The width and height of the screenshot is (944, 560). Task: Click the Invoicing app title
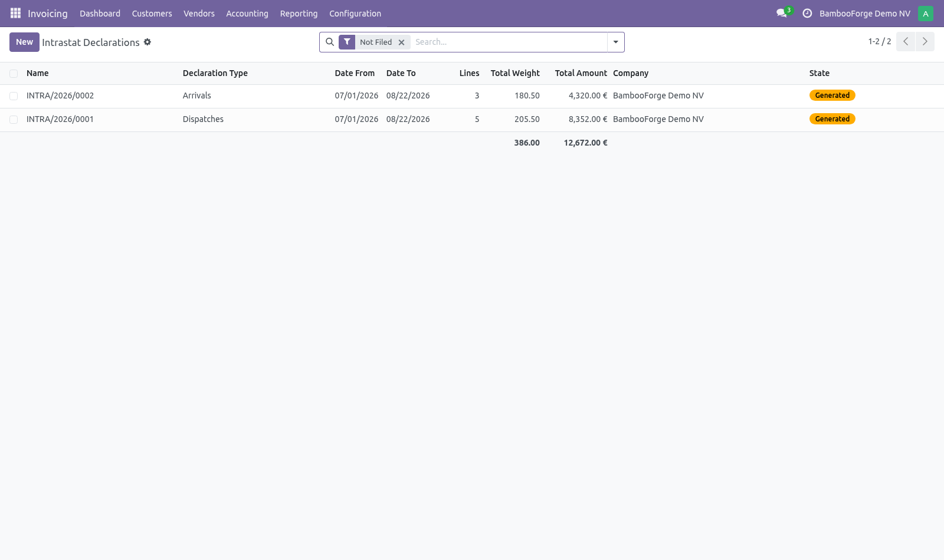coord(48,14)
